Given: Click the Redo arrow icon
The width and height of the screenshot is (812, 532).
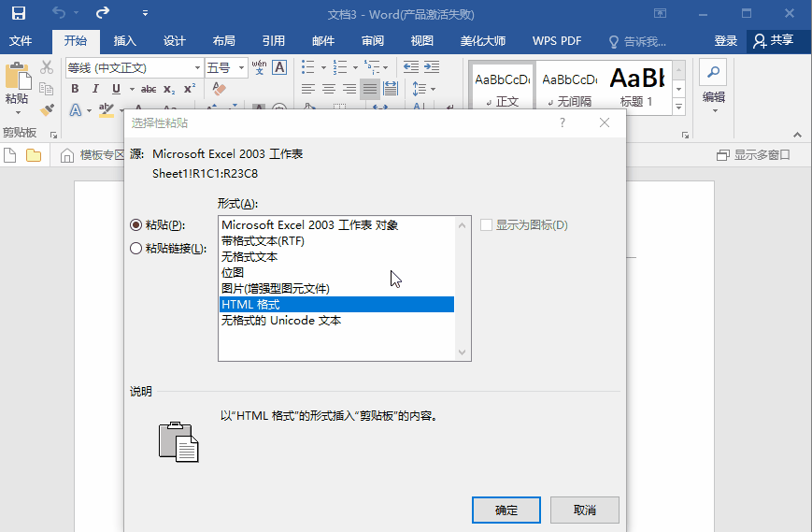Looking at the screenshot, I should point(103,12).
